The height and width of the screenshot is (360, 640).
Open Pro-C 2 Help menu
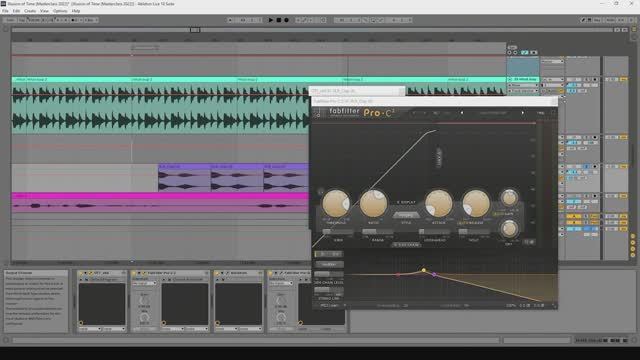tap(540, 113)
